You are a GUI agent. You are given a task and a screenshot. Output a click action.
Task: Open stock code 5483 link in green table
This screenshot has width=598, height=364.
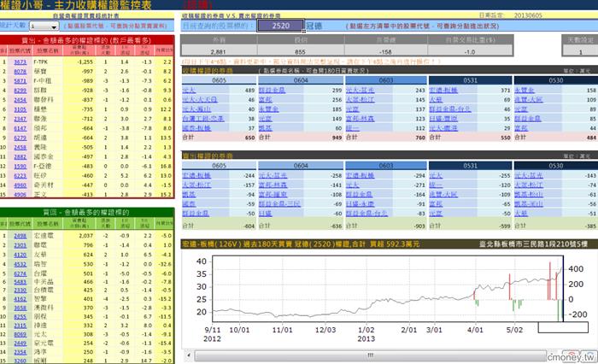click(21, 282)
